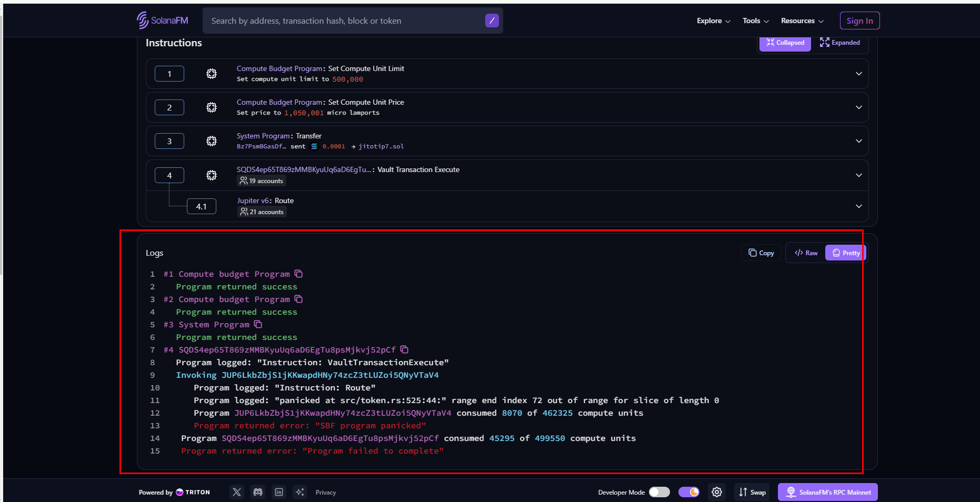Image resolution: width=980 pixels, height=502 pixels.
Task: Click log line 13 SBF program panicked error
Action: tap(309, 426)
